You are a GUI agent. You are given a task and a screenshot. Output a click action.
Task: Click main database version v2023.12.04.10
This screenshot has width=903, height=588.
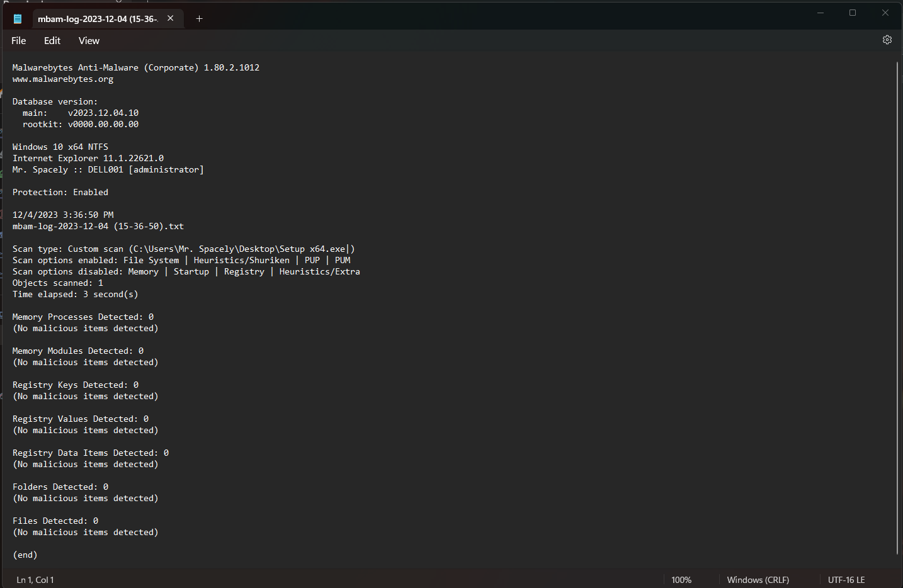[103, 113]
